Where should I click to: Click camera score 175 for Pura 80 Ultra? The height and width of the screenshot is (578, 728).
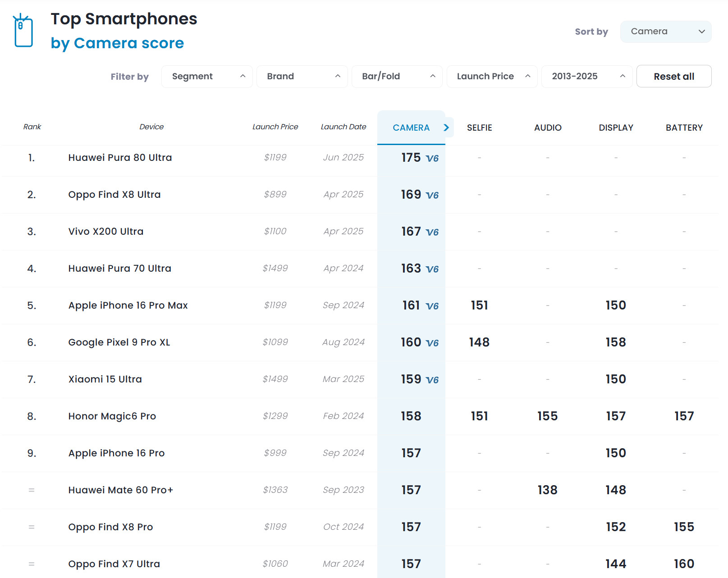411,158
